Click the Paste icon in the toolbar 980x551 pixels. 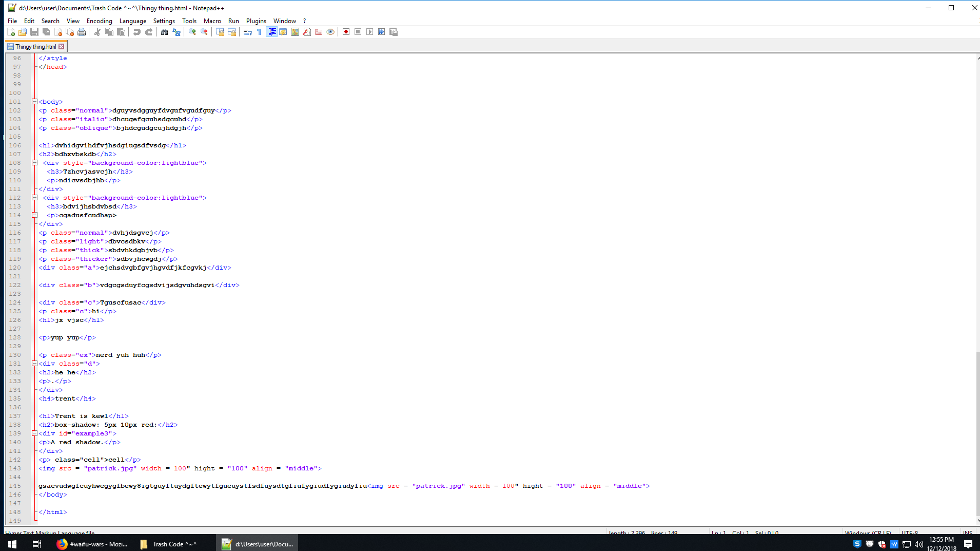tap(121, 32)
